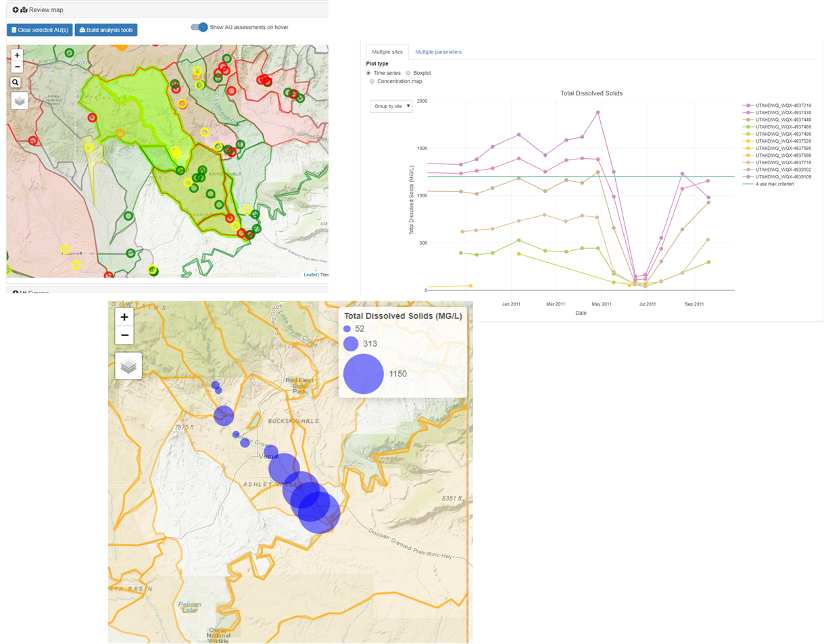Click the group icon in the Review map header

coord(24,9)
